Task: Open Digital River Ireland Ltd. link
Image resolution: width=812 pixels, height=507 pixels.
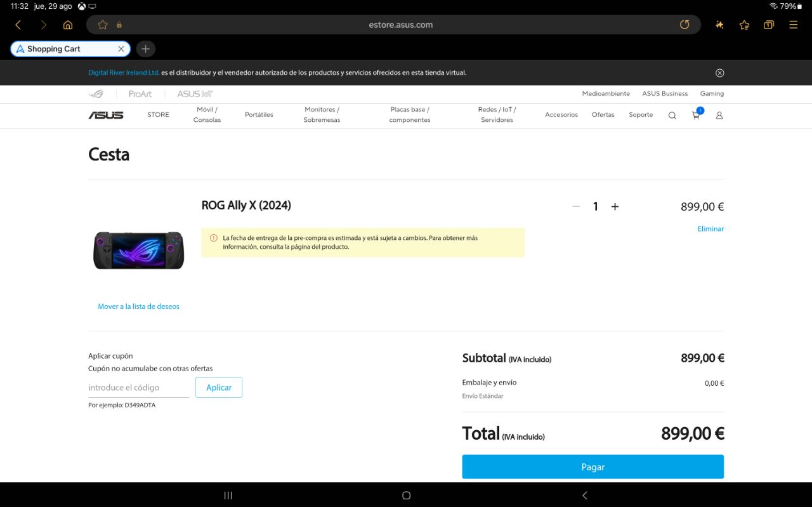Action: coord(124,72)
